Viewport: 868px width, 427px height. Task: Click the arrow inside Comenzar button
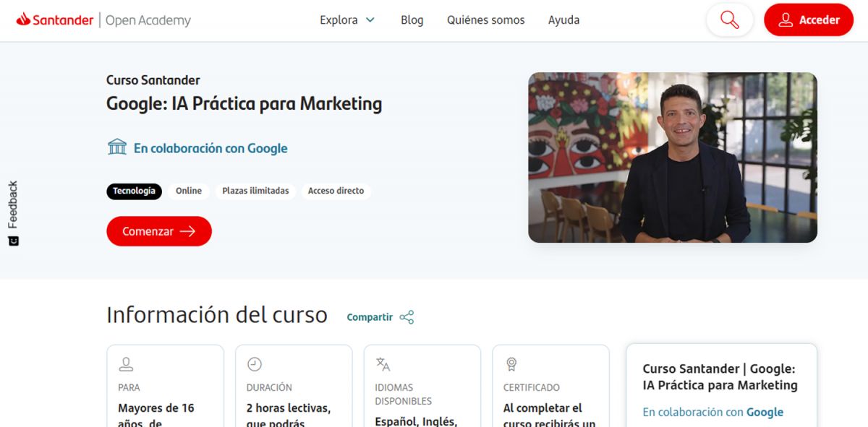(188, 231)
